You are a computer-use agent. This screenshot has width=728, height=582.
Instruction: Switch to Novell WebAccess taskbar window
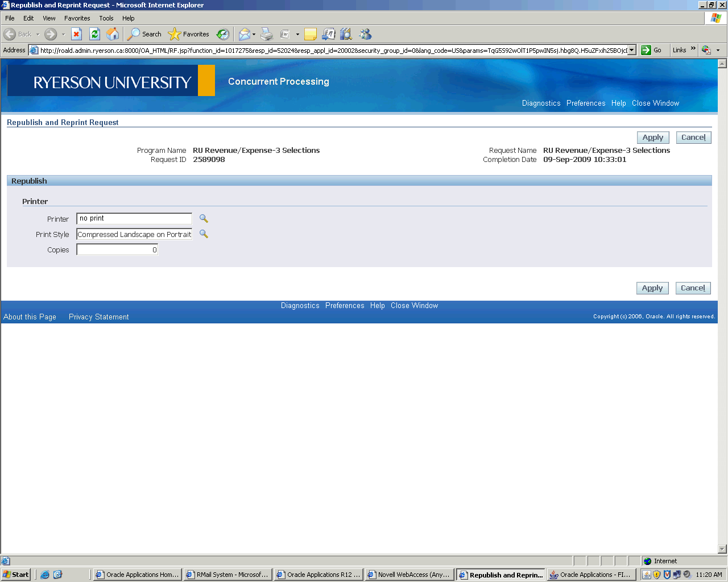[x=409, y=575]
